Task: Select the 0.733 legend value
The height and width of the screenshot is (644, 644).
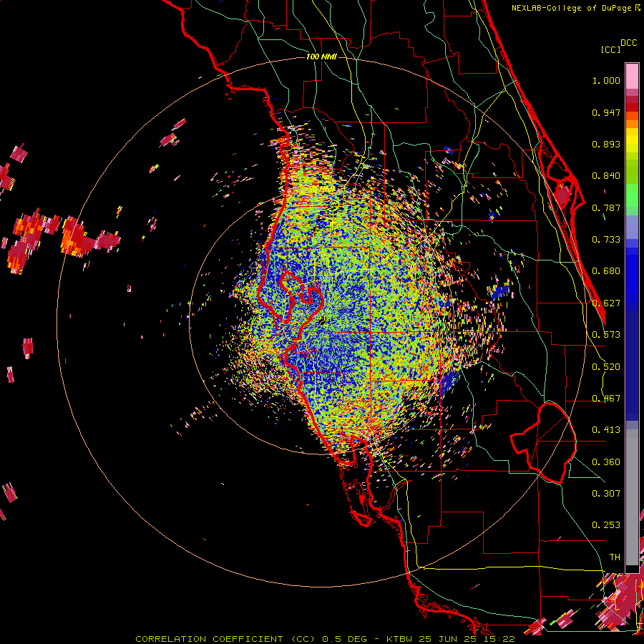Action: pyautogui.click(x=606, y=240)
